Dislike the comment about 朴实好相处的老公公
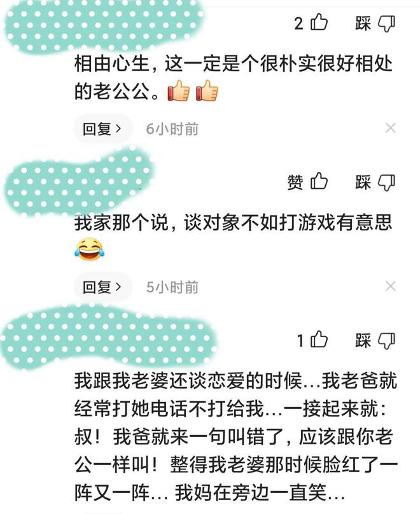The width and height of the screenshot is (420, 514). point(386,24)
